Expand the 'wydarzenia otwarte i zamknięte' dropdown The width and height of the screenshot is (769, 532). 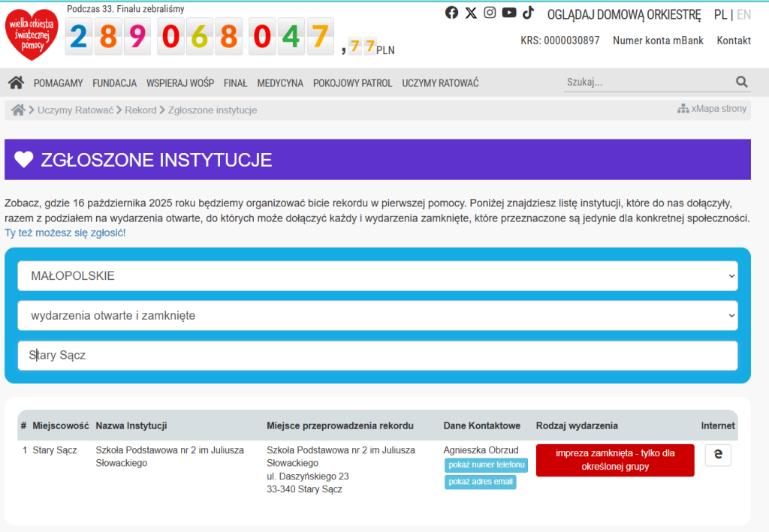(378, 316)
